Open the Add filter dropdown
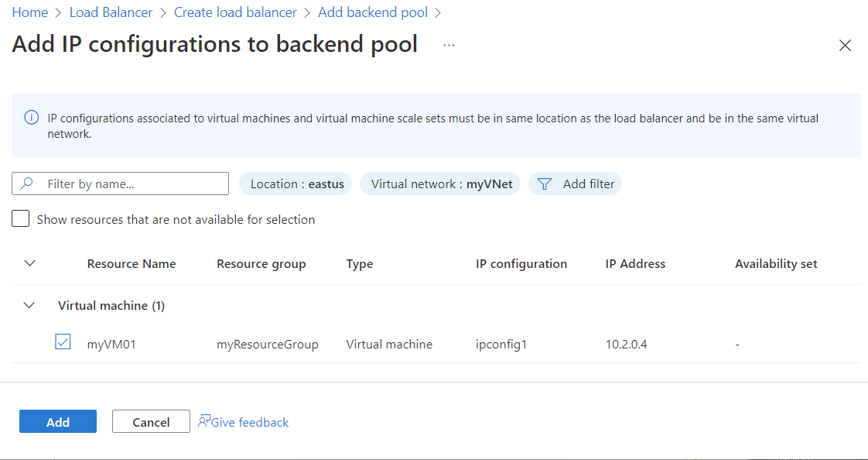868x460 pixels. [585, 184]
